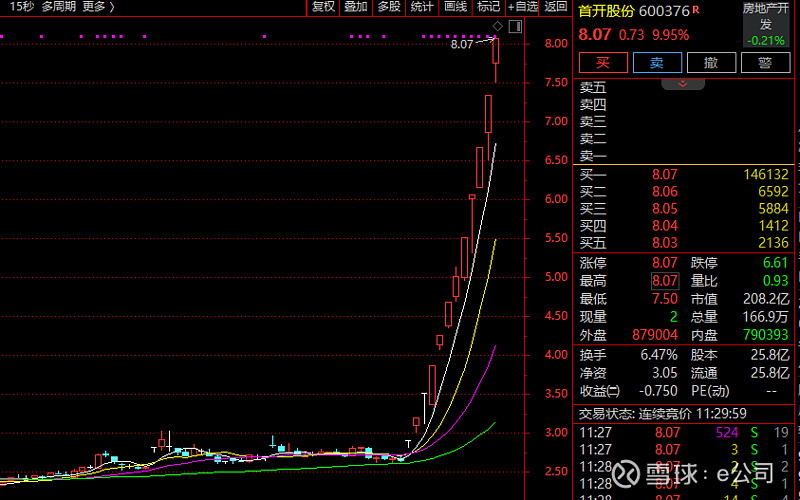Click the diamond icon above the chart
800x500 pixels.
point(497,24)
